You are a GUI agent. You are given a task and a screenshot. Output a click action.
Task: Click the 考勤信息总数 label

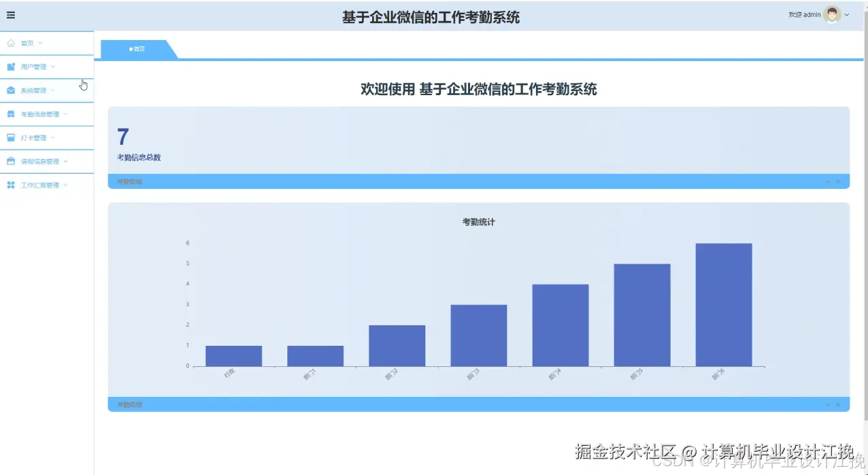coord(139,157)
